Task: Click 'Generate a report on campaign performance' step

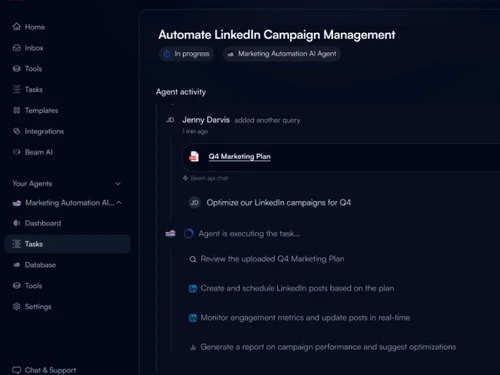Action: 328,347
